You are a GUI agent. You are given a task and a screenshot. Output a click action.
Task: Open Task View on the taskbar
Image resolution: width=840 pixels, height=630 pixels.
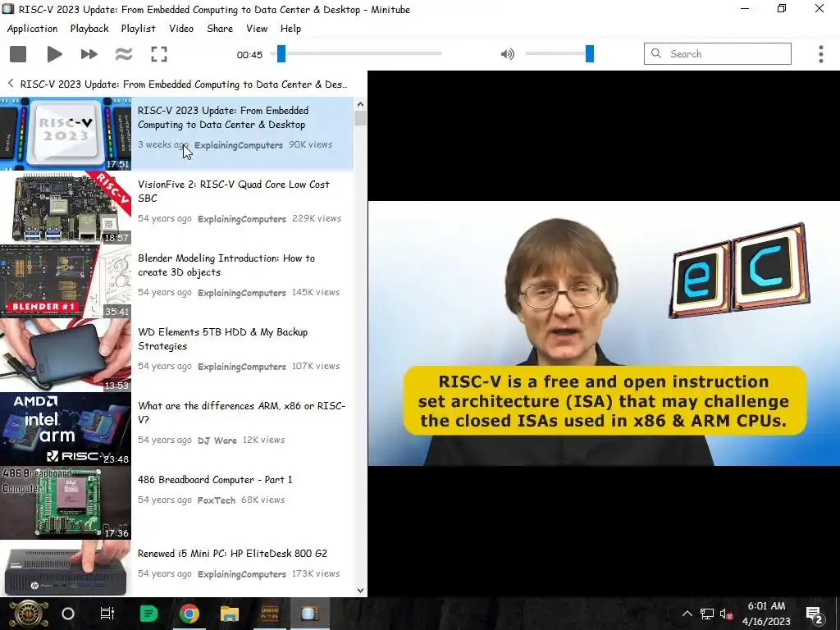(107, 614)
